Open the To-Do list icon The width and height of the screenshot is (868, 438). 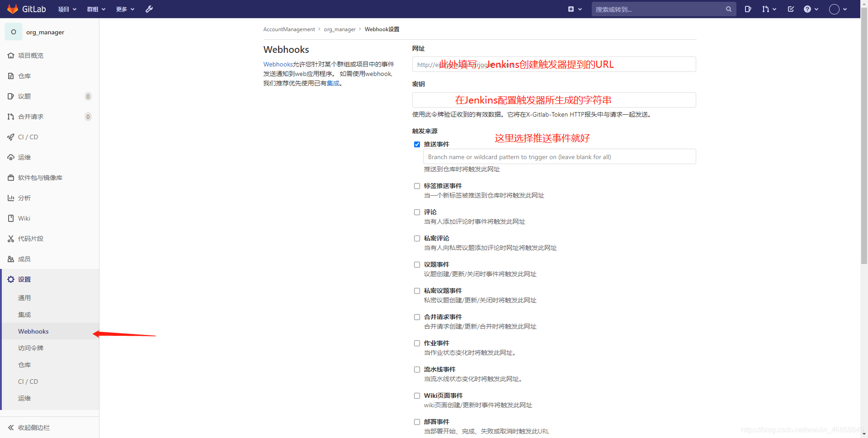coord(791,9)
